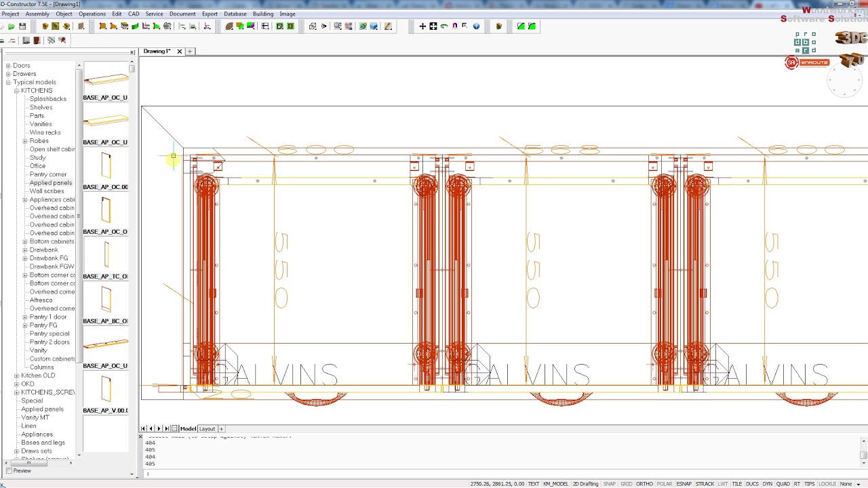The width and height of the screenshot is (868, 488).
Task: Click the pencil edit icon in toolbar
Action: click(x=388, y=26)
